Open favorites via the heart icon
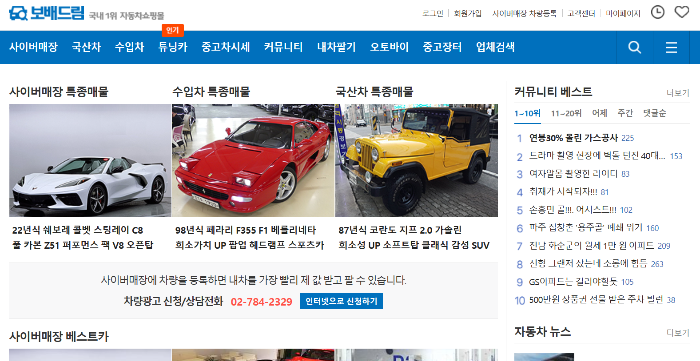The height and width of the screenshot is (361, 700). [681, 12]
